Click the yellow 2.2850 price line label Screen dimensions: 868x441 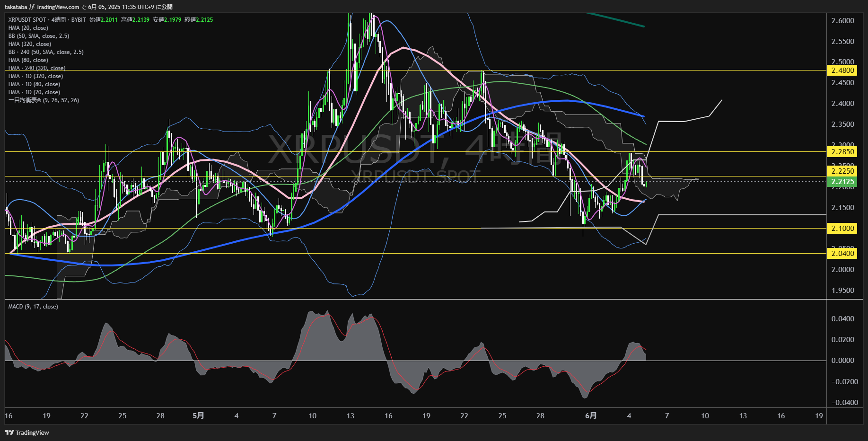pos(842,152)
